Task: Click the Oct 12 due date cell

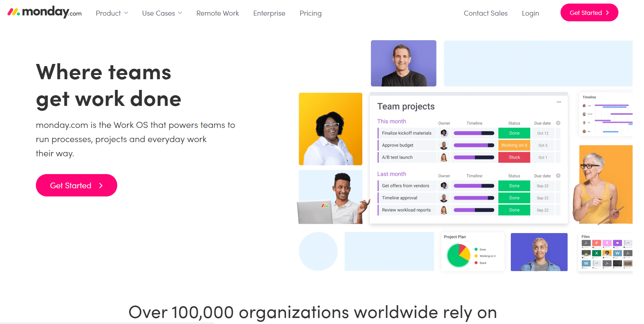Action: point(543,133)
